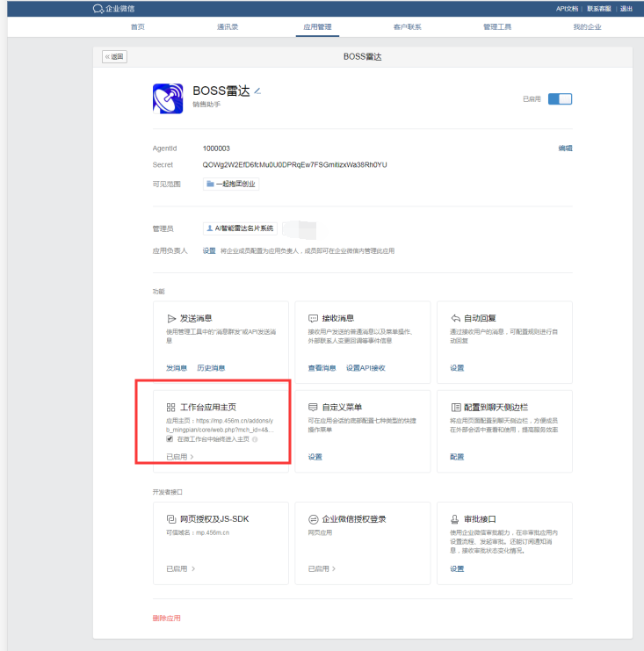Viewport: 644px width, 651px height.
Task: Click the 工作台应用主页 grid icon
Action: pos(170,408)
